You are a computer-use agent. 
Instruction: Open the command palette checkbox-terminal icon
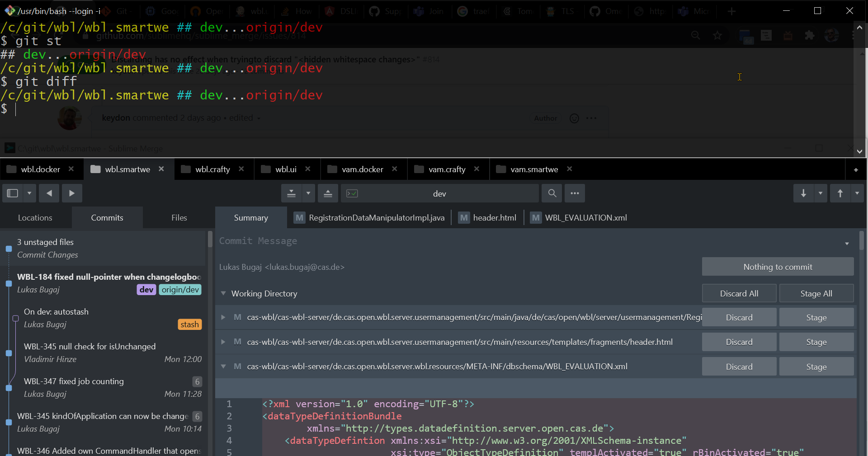tap(352, 193)
